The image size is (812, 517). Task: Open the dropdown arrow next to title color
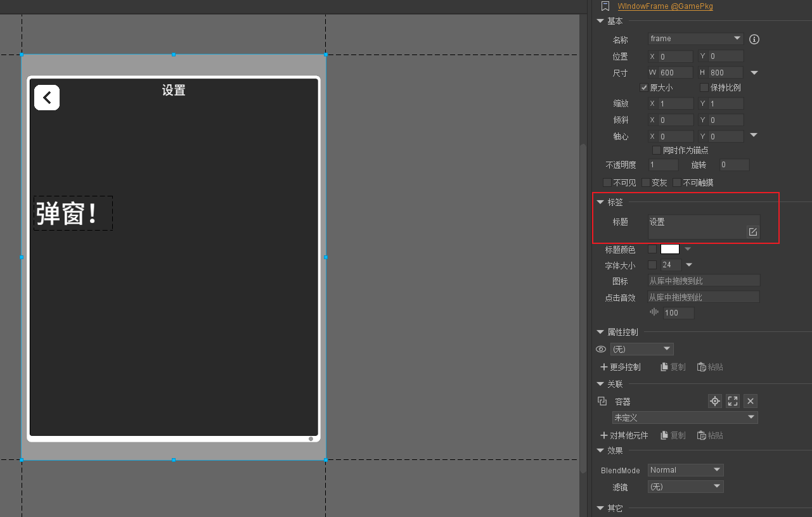point(688,249)
